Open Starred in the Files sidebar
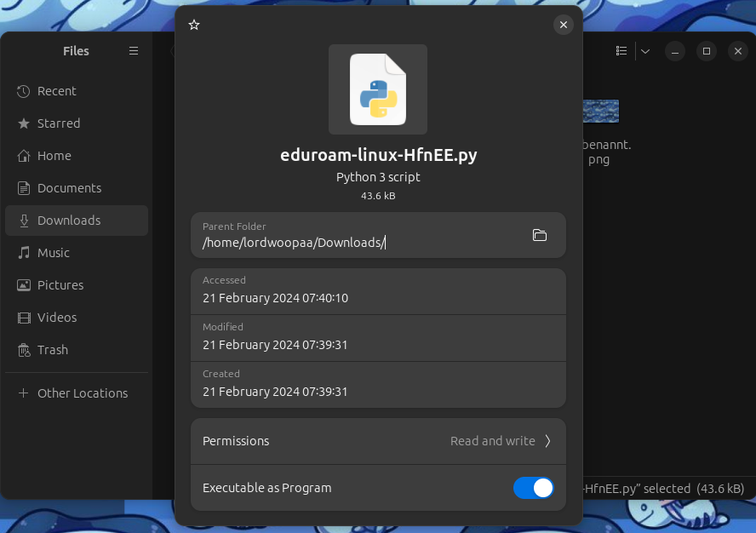The image size is (756, 533). [x=77, y=123]
